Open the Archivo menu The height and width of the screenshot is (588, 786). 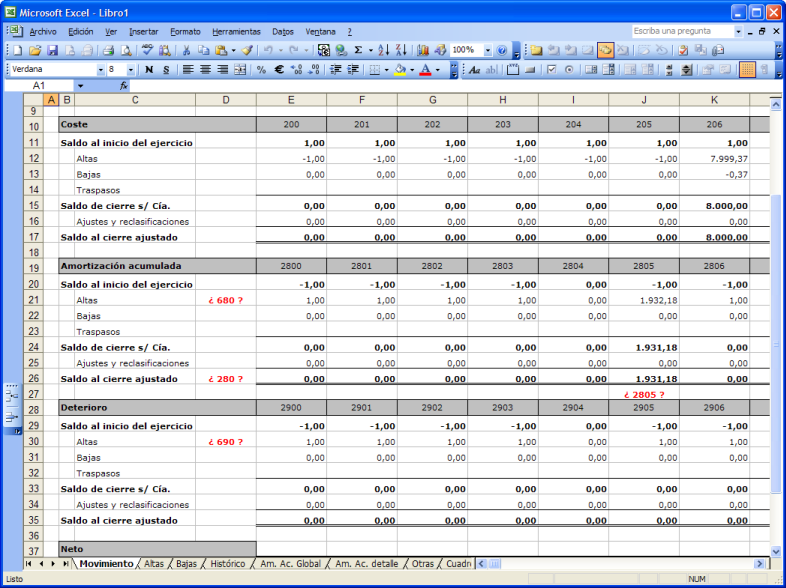coord(43,32)
